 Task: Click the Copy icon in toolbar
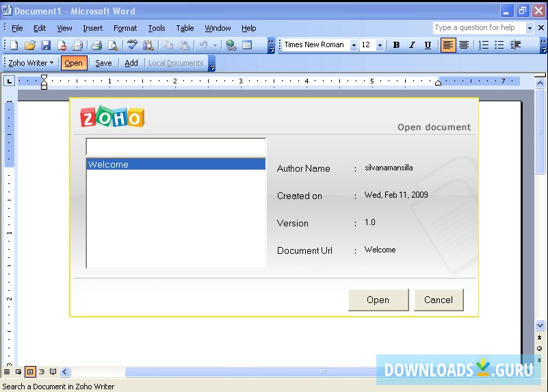click(168, 45)
